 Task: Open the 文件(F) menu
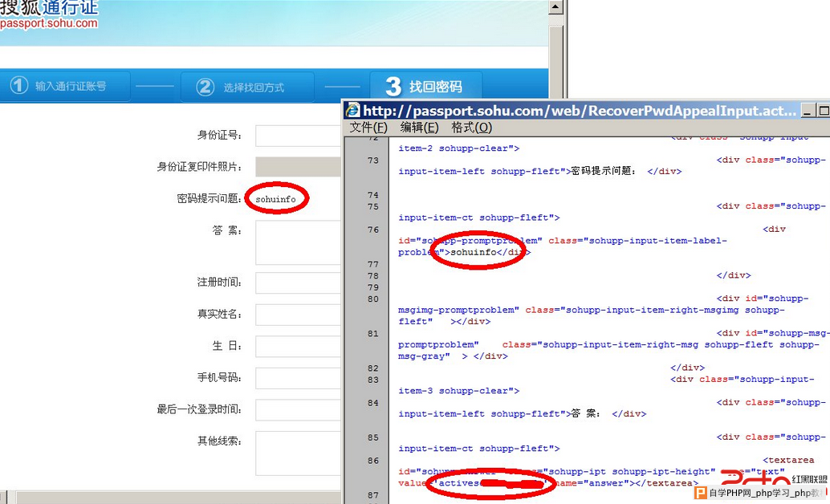(368, 128)
